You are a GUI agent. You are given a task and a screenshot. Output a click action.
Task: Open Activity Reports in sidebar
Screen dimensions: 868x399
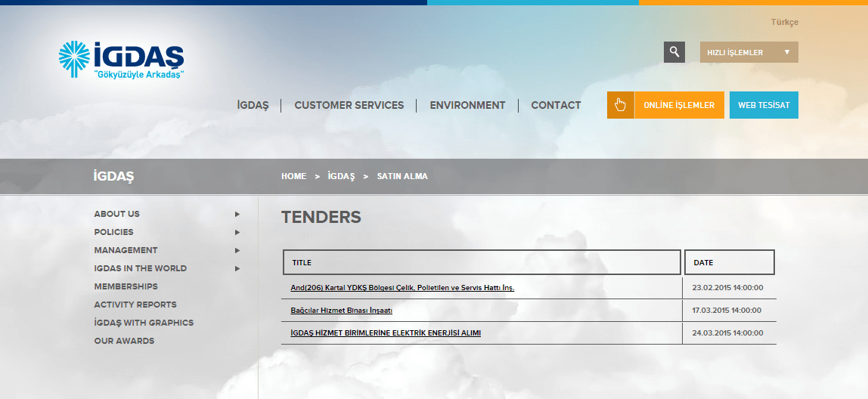click(135, 305)
